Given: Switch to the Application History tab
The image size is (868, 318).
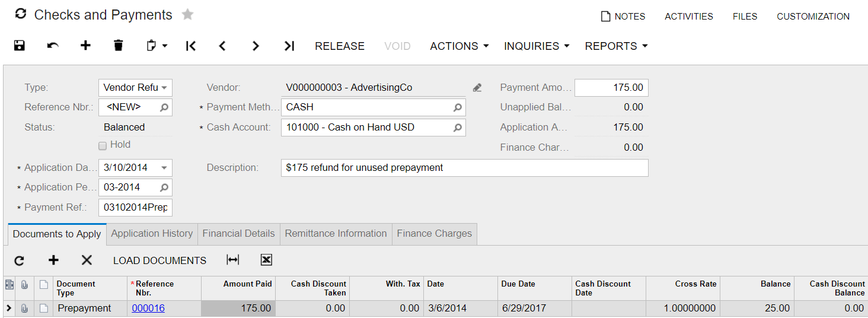Looking at the screenshot, I should (x=152, y=234).
